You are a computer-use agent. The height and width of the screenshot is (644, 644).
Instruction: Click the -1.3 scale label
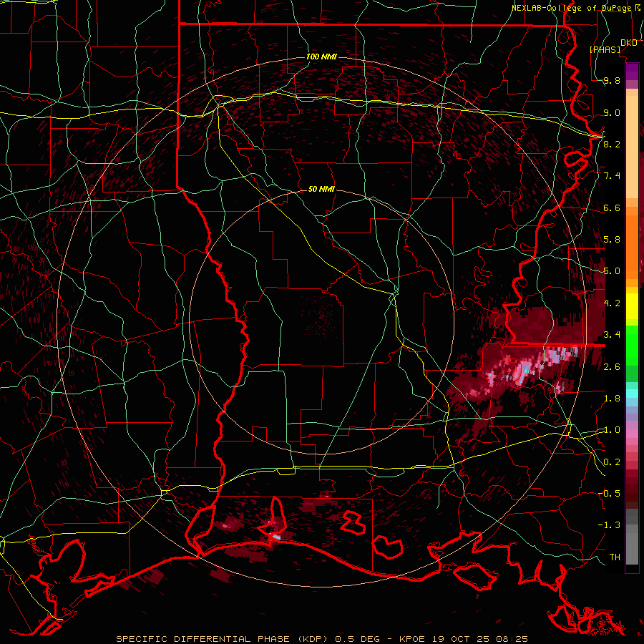pyautogui.click(x=610, y=525)
